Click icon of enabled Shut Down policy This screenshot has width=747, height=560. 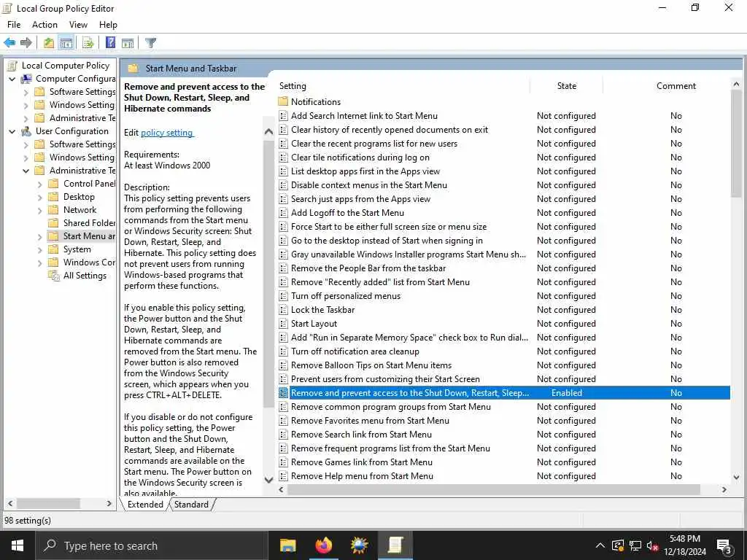(283, 393)
